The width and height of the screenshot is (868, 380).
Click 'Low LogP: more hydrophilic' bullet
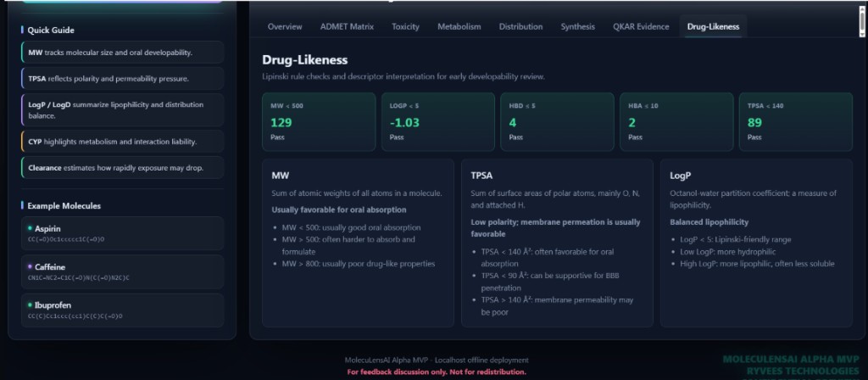(x=727, y=251)
